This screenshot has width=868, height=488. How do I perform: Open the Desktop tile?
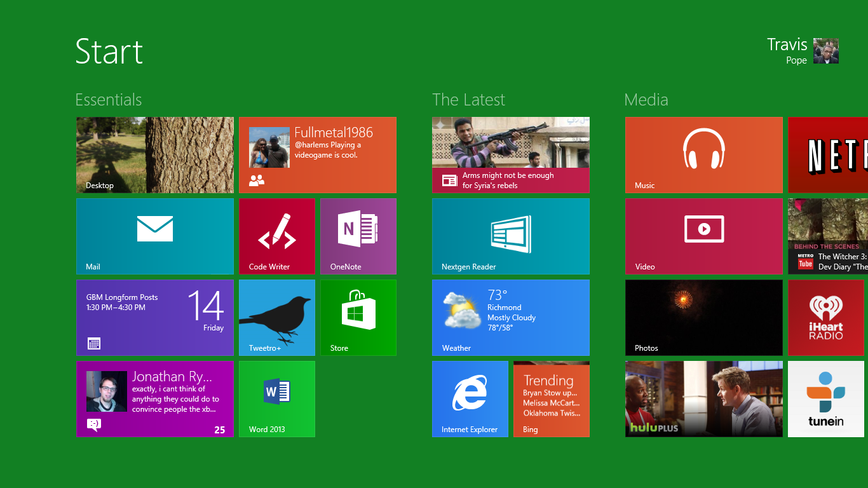point(155,155)
